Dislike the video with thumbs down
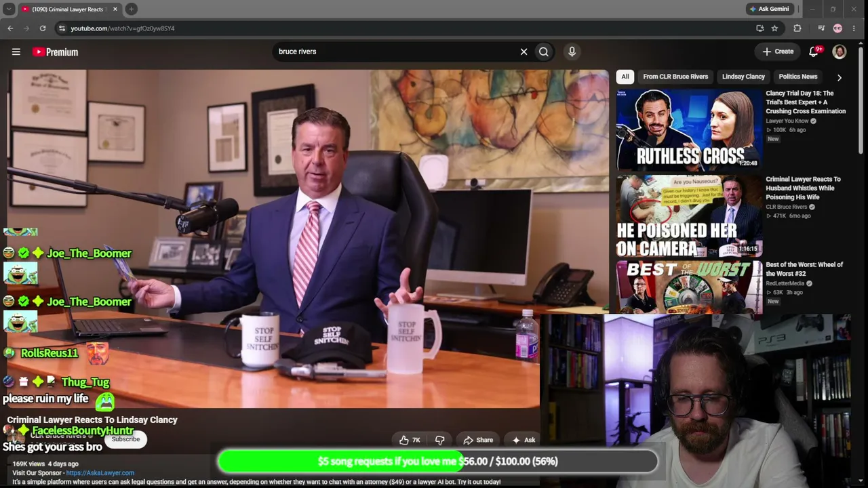Image resolution: width=868 pixels, height=488 pixels. 439,440
